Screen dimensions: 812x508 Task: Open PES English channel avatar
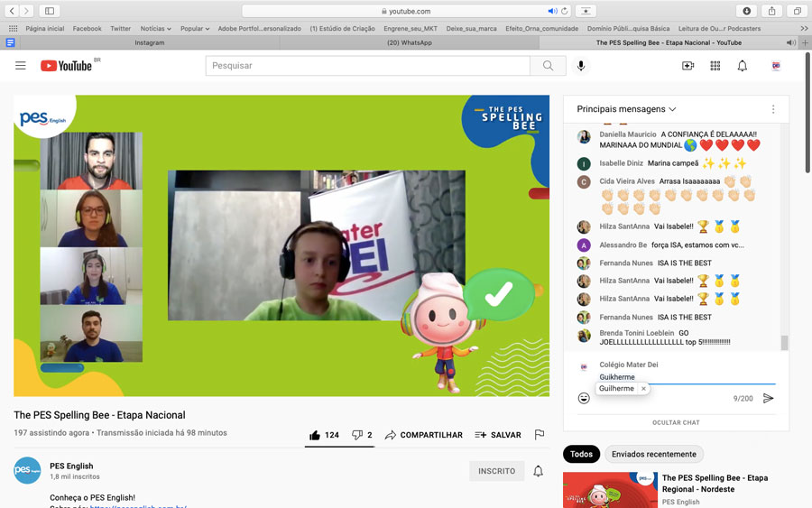tap(27, 470)
